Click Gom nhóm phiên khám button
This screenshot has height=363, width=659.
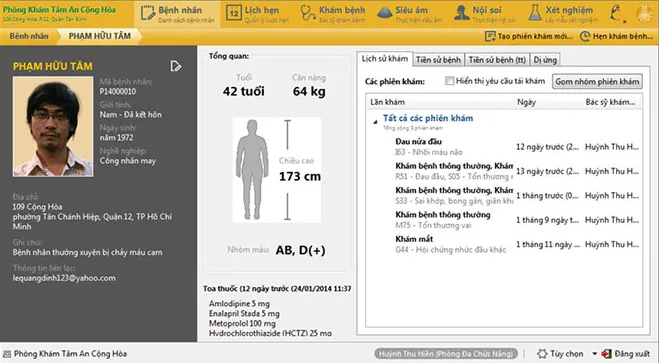[597, 82]
